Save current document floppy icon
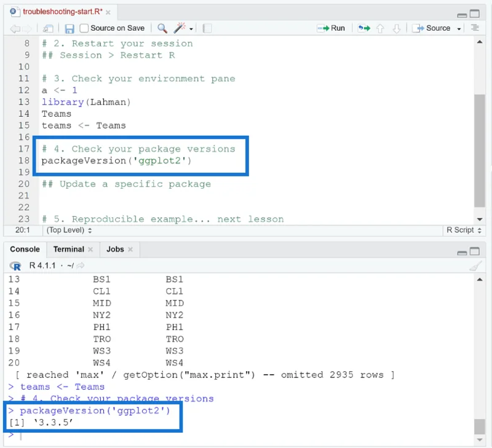Image resolution: width=492 pixels, height=448 pixels. 69,29
